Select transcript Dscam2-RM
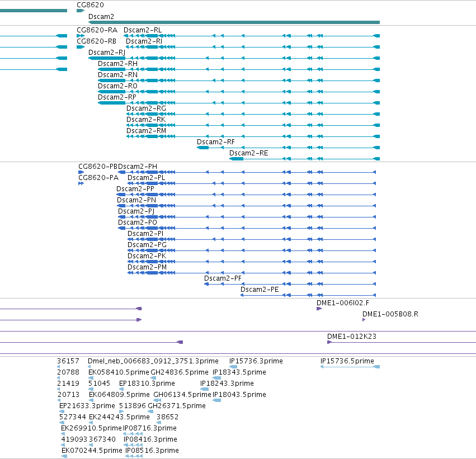 click(146, 131)
